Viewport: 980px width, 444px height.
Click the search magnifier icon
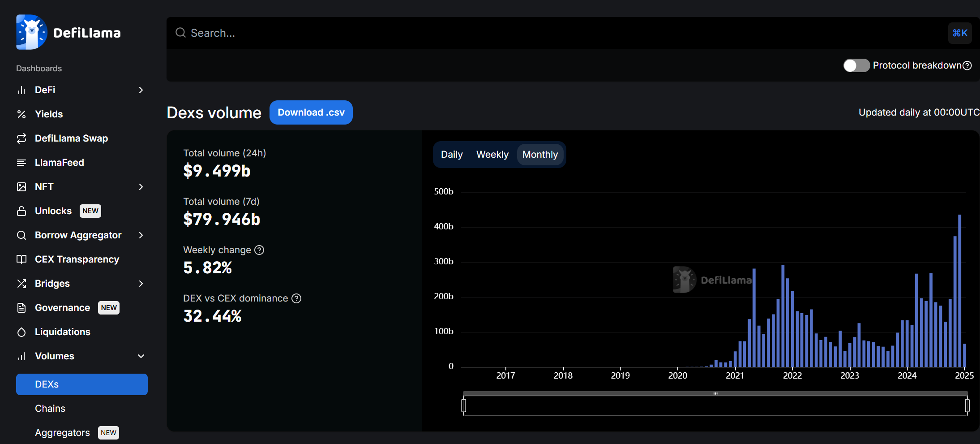pos(180,33)
